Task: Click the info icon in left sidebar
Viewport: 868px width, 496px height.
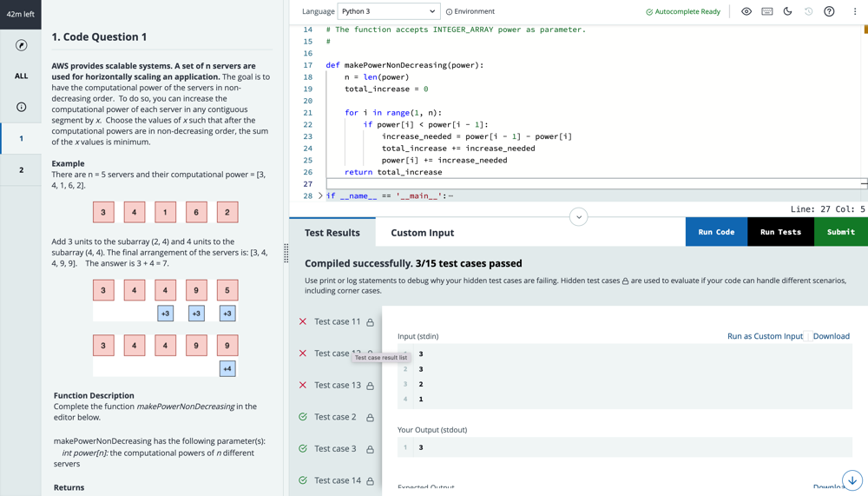Action: pyautogui.click(x=21, y=107)
